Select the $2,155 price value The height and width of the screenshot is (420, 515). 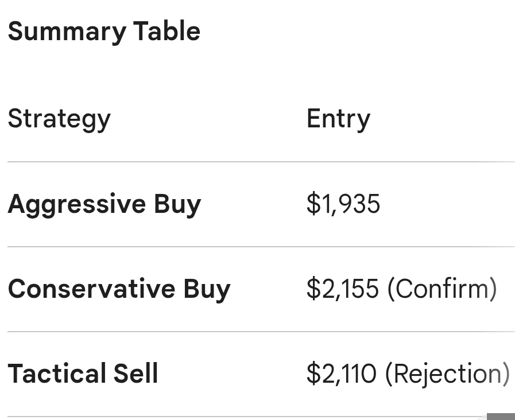point(343,289)
